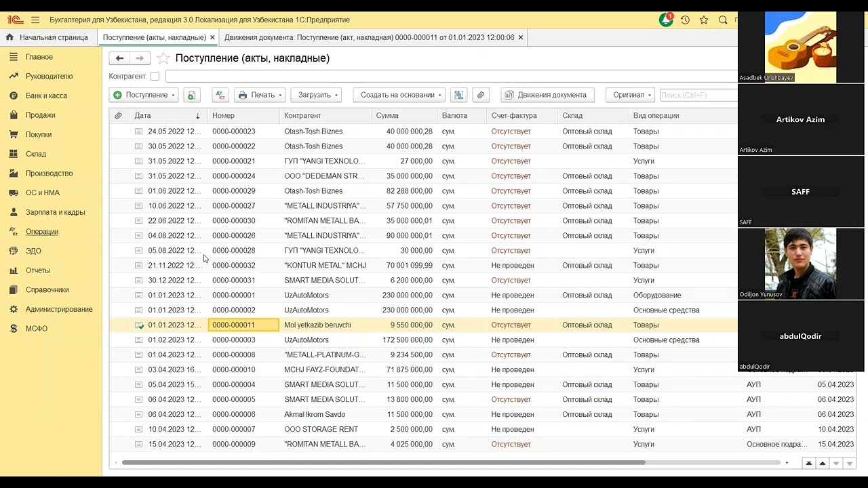Open the global search magnifier icon
Image resolution: width=868 pixels, height=488 pixels.
pos(723,20)
